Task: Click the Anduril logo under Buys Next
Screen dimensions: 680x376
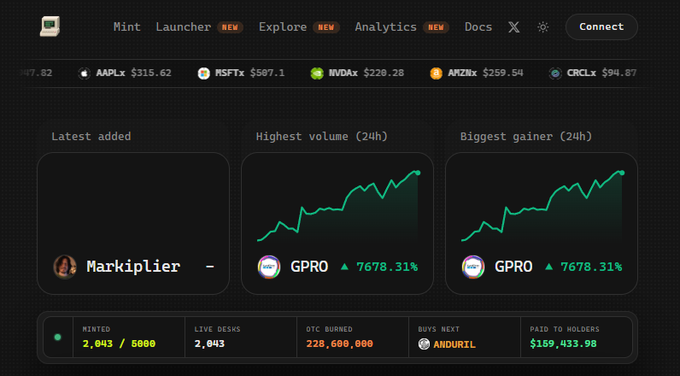Action: pyautogui.click(x=424, y=344)
